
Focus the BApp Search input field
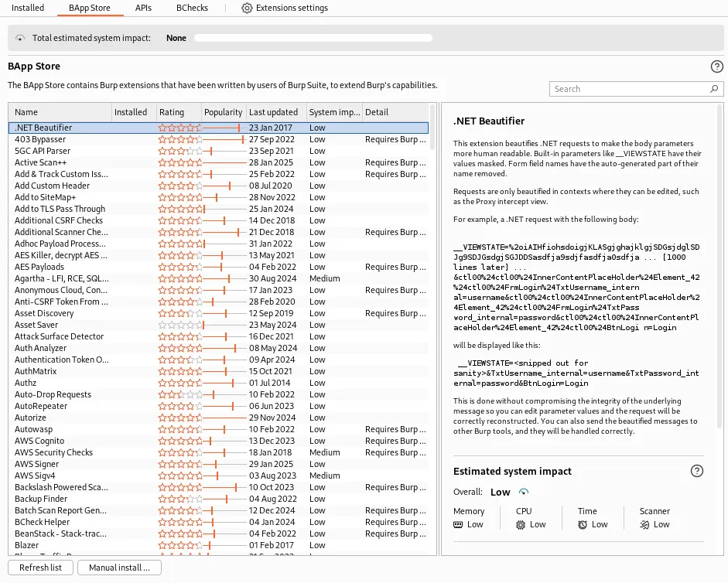click(636, 89)
